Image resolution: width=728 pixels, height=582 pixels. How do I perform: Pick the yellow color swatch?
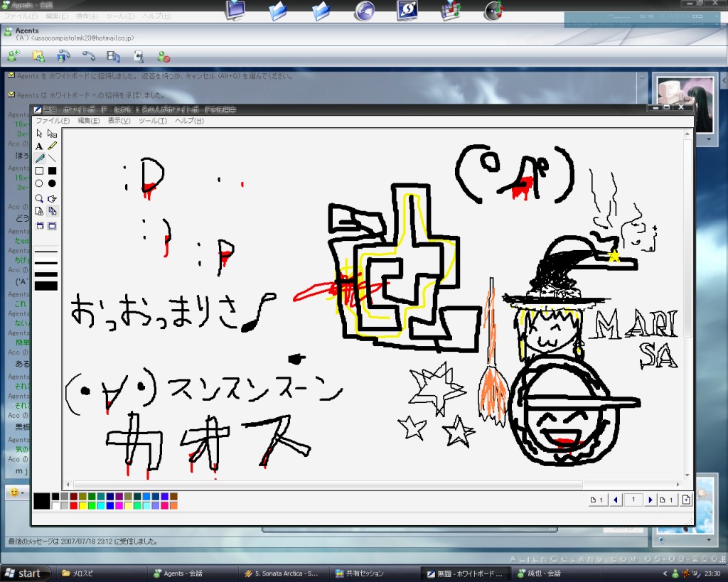pyautogui.click(x=82, y=505)
